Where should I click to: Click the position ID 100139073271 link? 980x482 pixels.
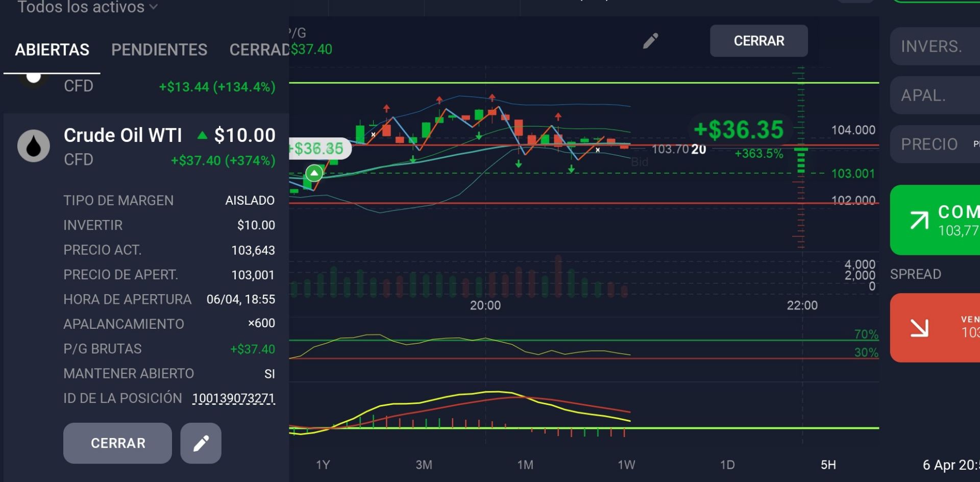[x=233, y=398]
